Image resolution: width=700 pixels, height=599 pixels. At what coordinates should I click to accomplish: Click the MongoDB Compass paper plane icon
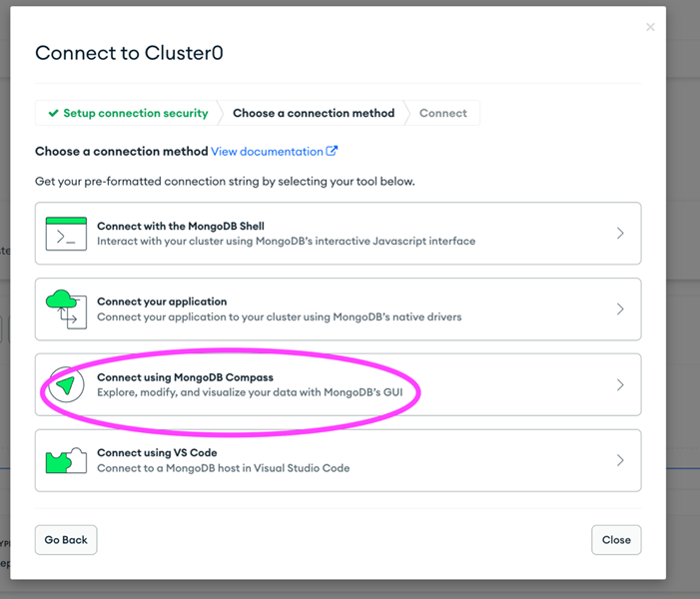coord(66,384)
